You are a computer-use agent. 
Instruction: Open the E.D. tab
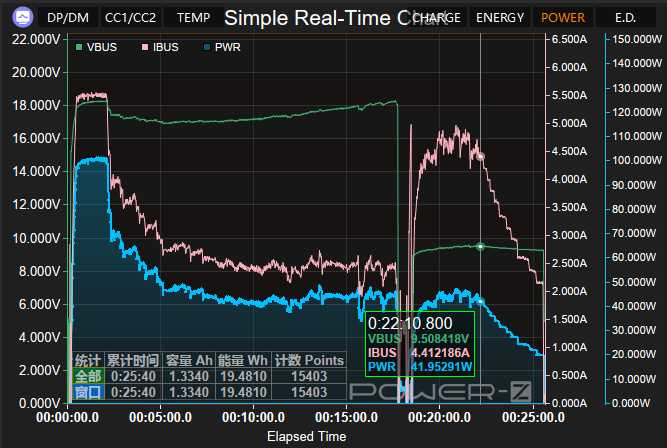(625, 17)
